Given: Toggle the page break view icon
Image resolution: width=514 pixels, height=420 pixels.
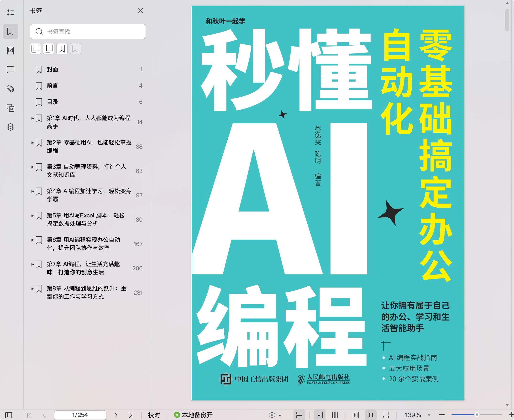Looking at the screenshot, I should (x=299, y=415).
